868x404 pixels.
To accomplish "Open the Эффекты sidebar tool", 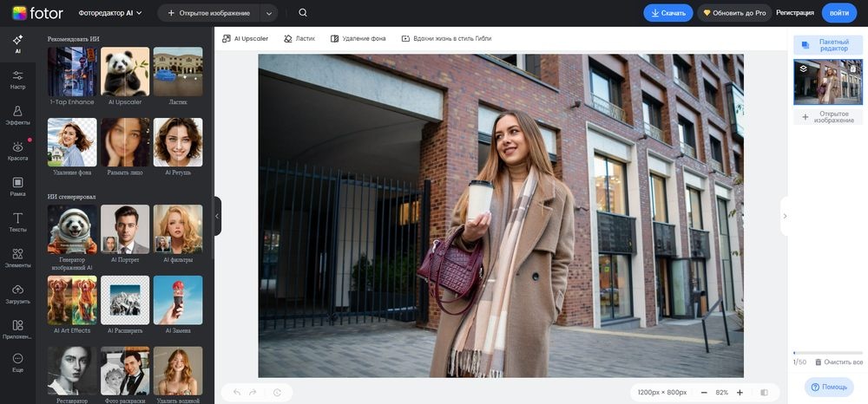I will click(17, 114).
